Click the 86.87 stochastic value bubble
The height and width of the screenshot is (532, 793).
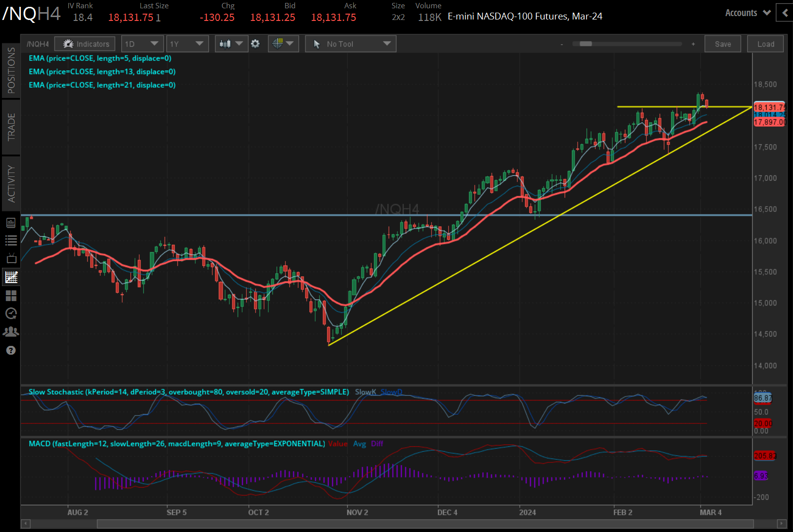[x=763, y=398]
